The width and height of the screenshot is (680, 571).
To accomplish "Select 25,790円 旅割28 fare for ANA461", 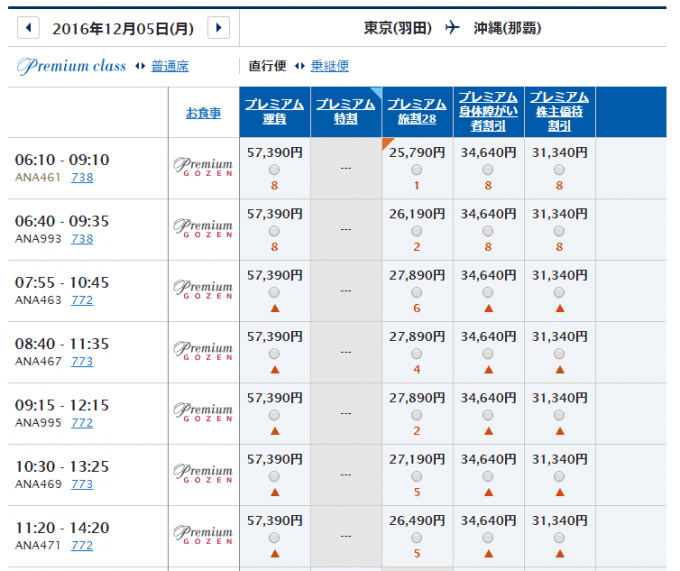I will (416, 170).
